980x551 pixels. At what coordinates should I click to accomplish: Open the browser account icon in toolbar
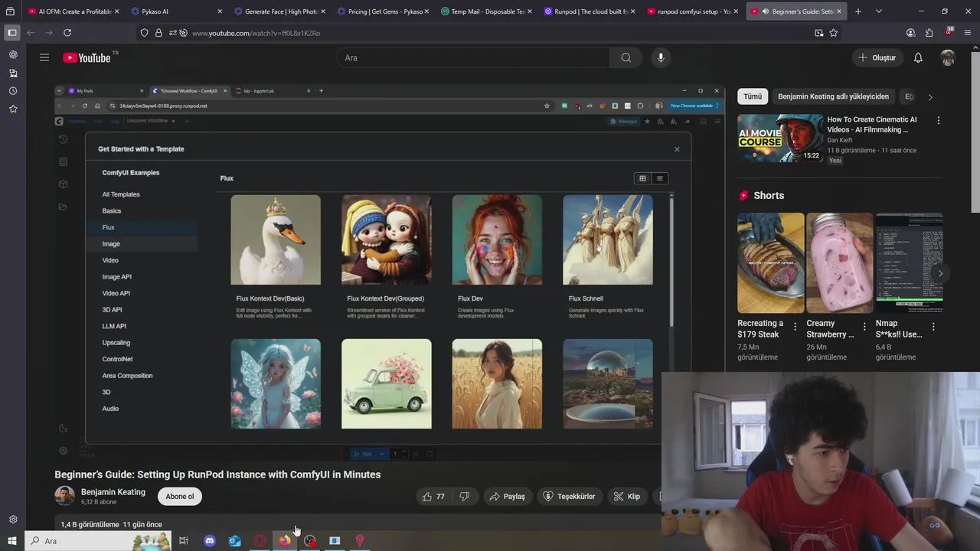click(x=910, y=33)
